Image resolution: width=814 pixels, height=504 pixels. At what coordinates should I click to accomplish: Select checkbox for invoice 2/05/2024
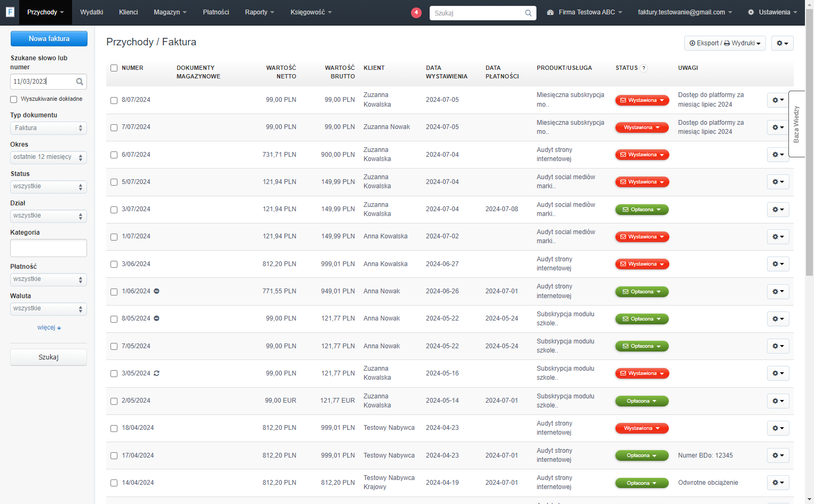point(114,401)
